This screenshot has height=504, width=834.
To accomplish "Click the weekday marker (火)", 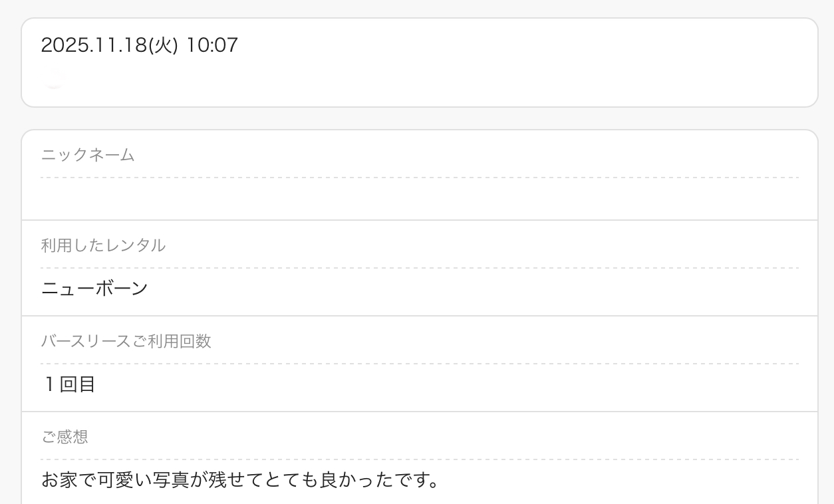I will pos(163,45).
